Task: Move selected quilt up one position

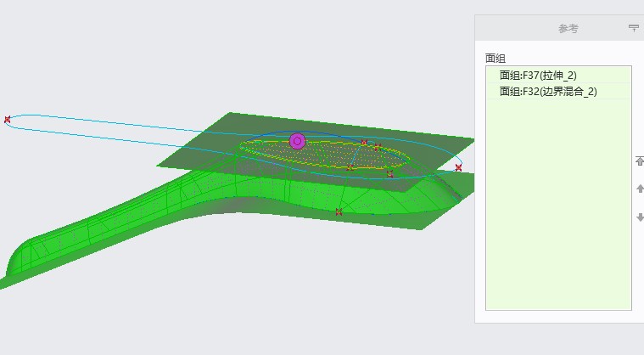Action: tap(640, 189)
